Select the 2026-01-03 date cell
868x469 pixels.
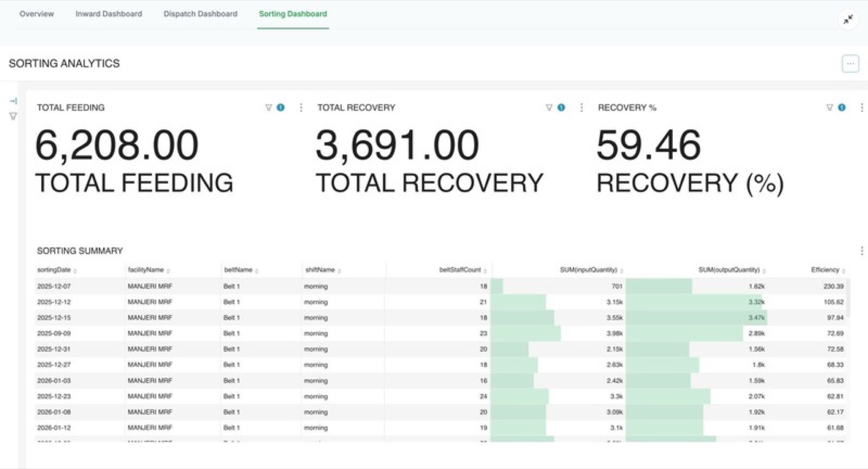point(54,381)
